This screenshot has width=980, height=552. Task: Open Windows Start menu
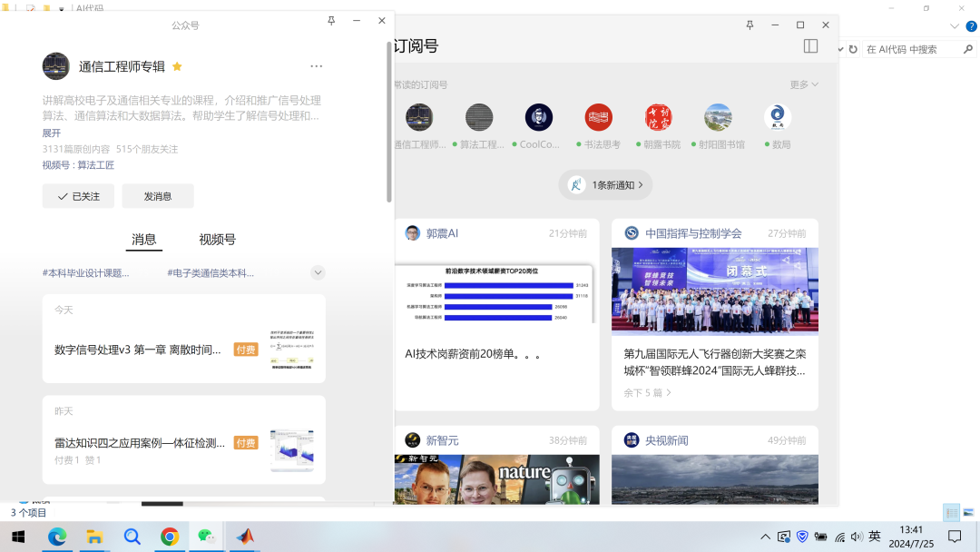(18, 537)
